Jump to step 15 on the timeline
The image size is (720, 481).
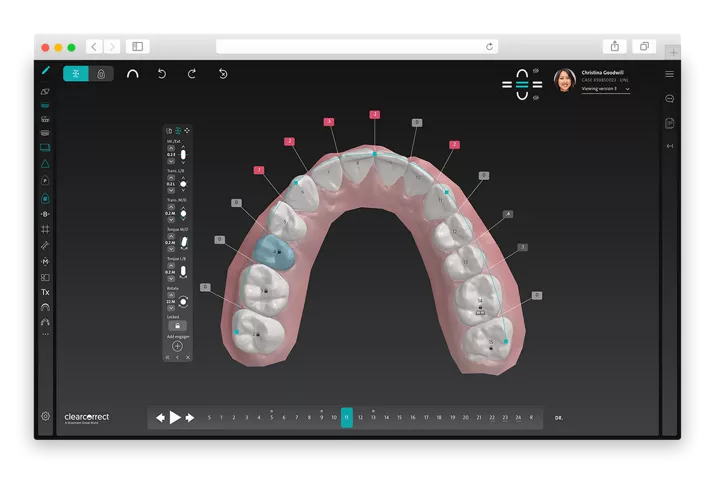click(399, 417)
